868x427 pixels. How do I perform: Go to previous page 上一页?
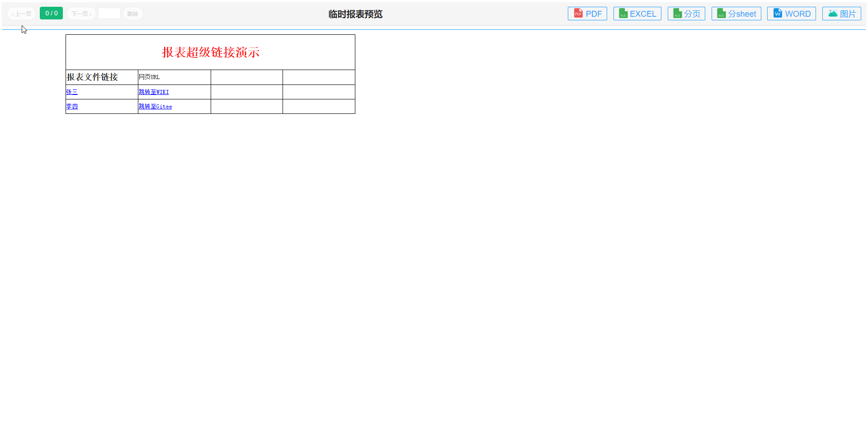[x=22, y=14]
